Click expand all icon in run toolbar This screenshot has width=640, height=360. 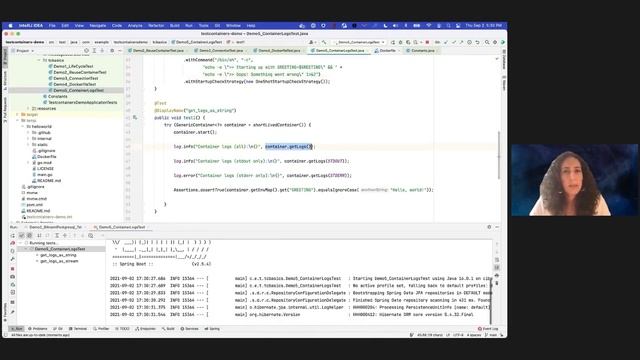click(57, 236)
